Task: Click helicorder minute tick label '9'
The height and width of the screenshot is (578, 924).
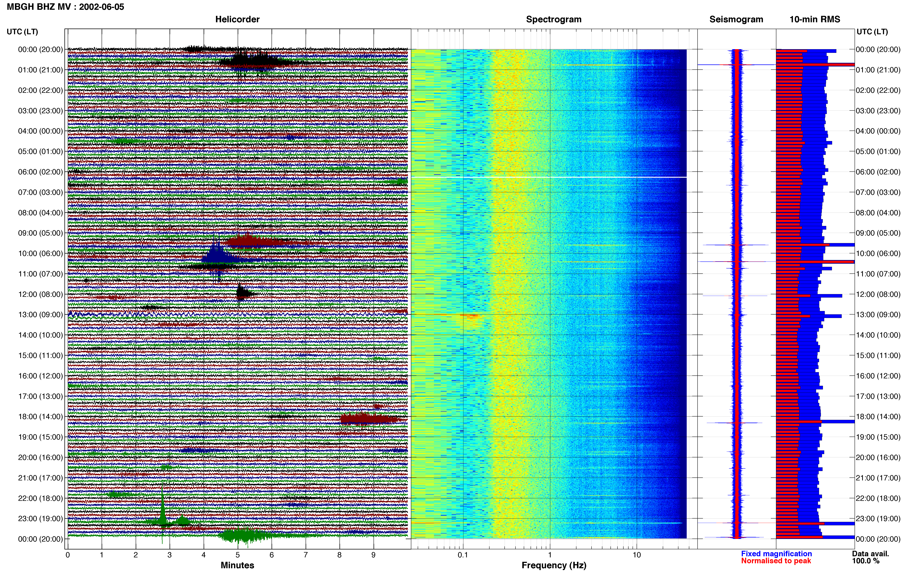Action: click(x=373, y=555)
